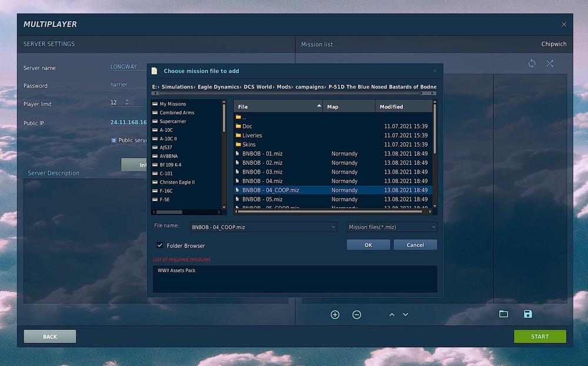
Task: Sort by File column header
Action: pos(278,107)
